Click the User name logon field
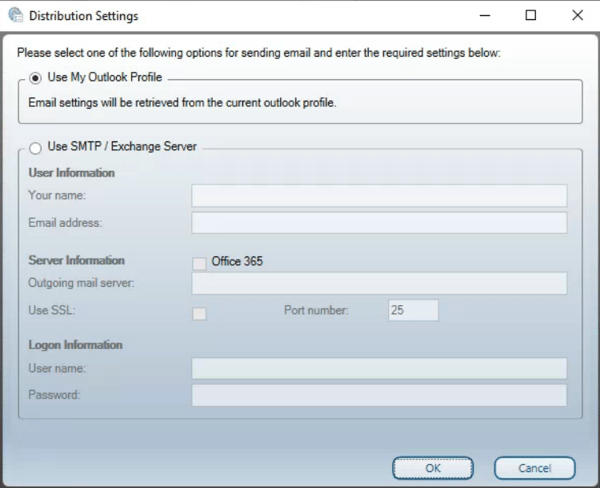 [x=379, y=369]
